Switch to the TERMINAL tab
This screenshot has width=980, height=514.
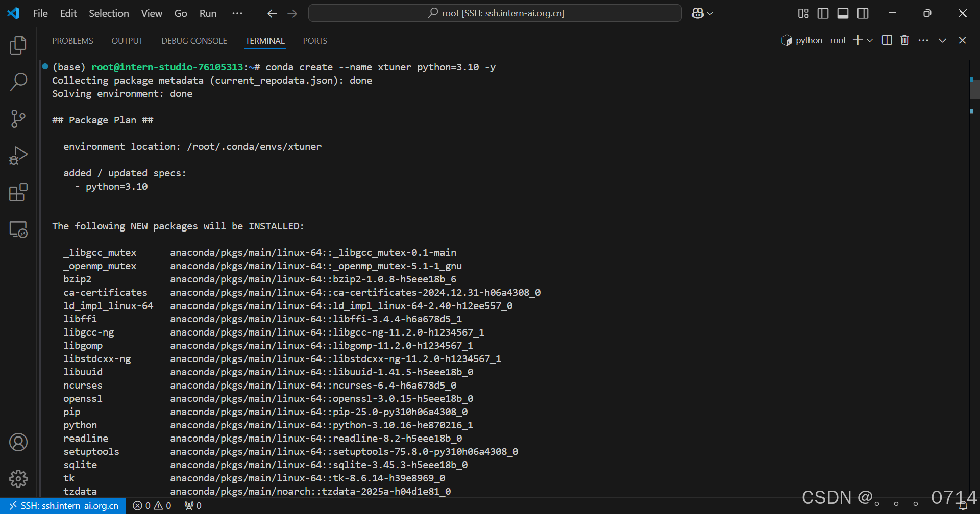point(265,41)
